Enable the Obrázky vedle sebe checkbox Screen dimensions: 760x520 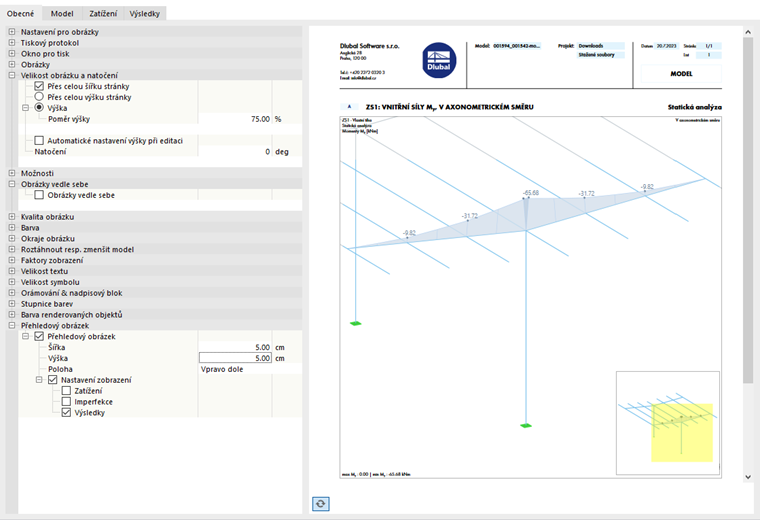[x=39, y=195]
